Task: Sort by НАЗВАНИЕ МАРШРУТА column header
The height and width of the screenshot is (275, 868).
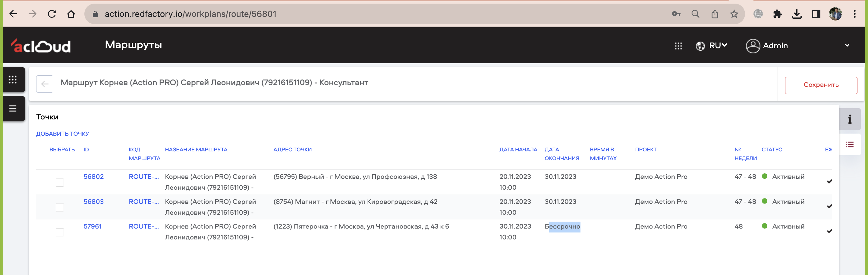Action: 196,150
